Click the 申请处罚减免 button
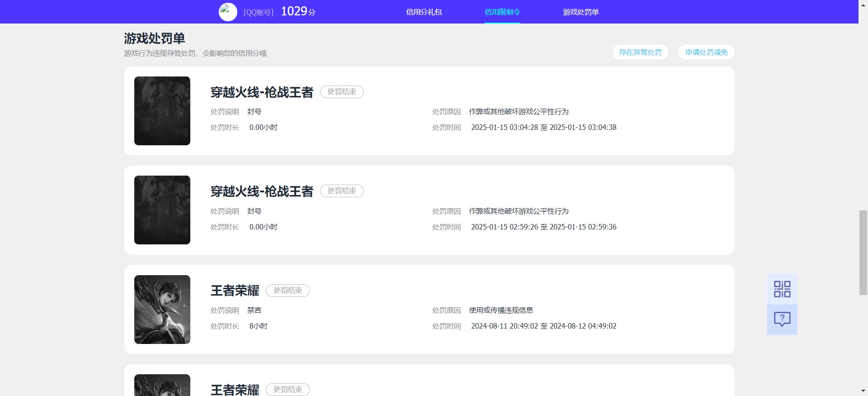This screenshot has width=868, height=396. click(707, 52)
